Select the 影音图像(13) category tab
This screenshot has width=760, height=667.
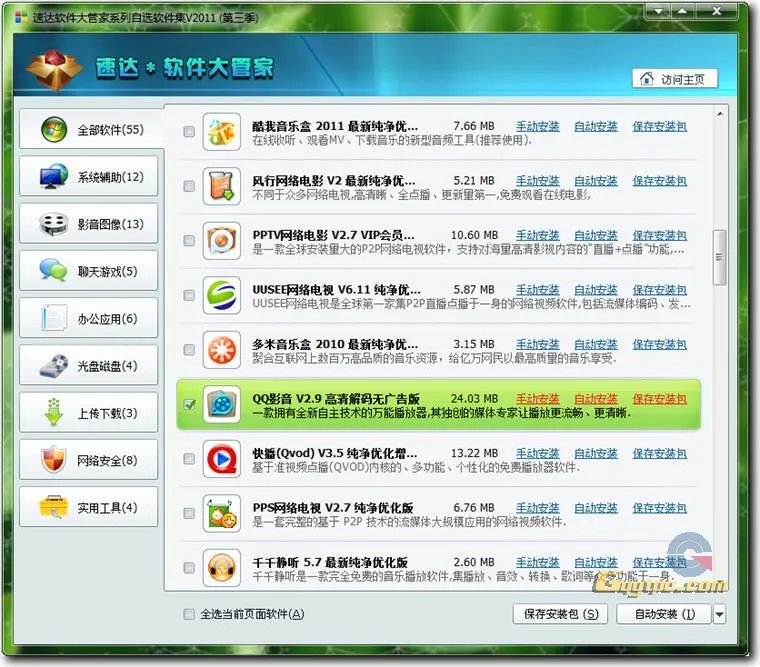(x=89, y=224)
